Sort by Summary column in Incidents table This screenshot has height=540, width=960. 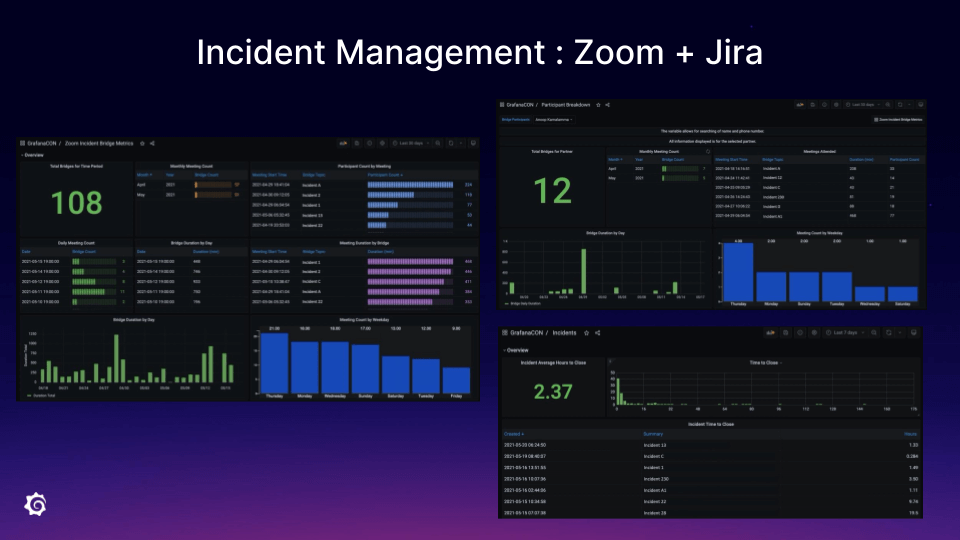coord(653,434)
